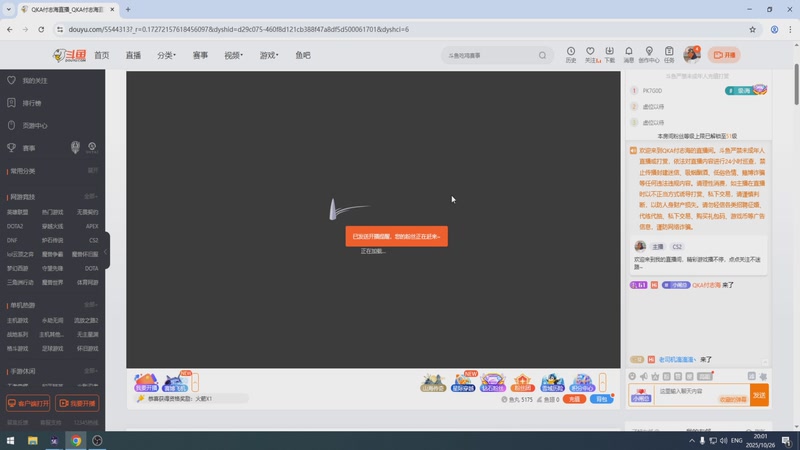Open the 积分中心 points center icon

582,383
